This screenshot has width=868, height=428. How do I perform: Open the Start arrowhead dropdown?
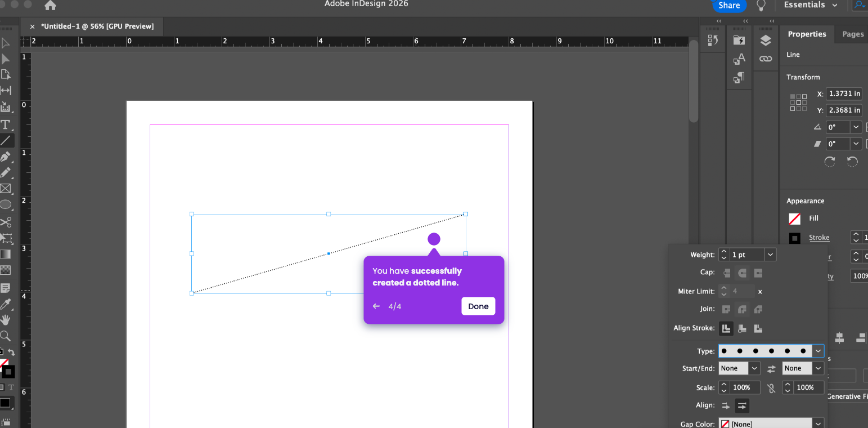pos(754,368)
